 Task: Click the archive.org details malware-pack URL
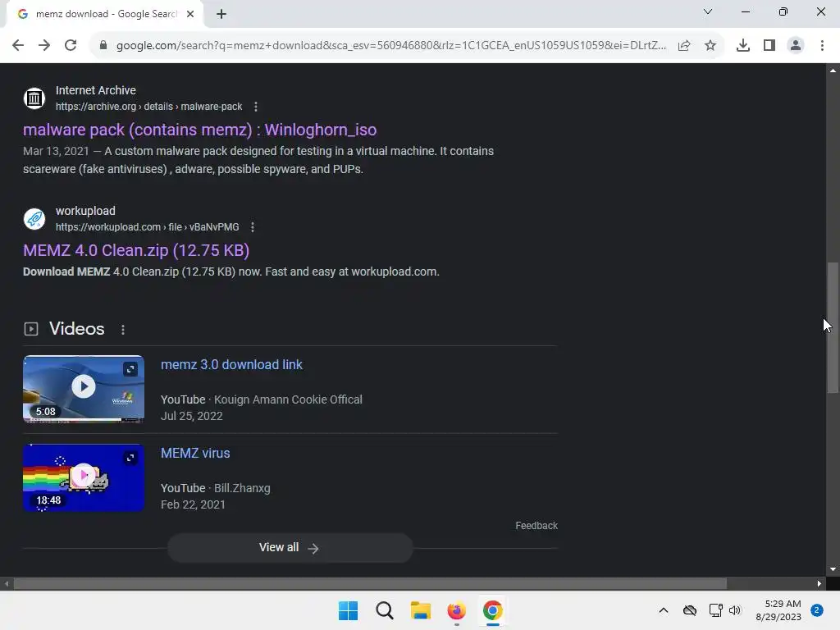(149, 107)
